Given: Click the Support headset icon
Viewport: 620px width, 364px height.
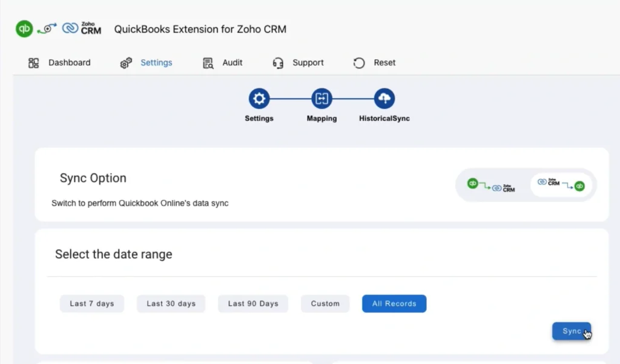Looking at the screenshot, I should coord(278,62).
